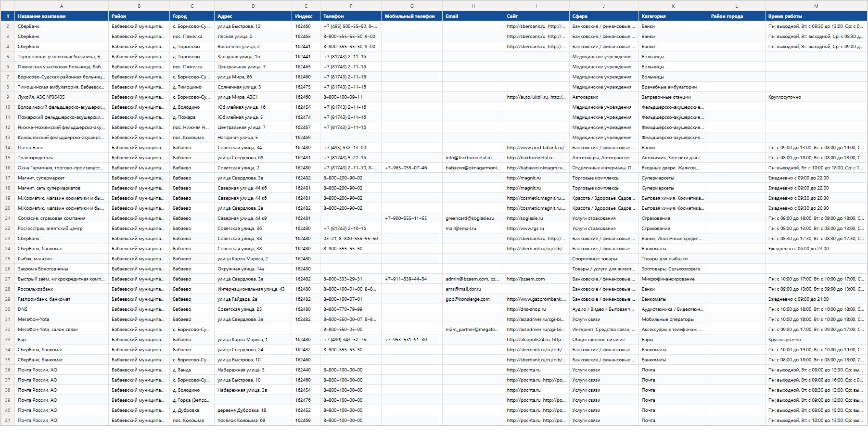
Task: Select address 'деревня Дубровка, 18'
Action: pyautogui.click(x=253, y=410)
